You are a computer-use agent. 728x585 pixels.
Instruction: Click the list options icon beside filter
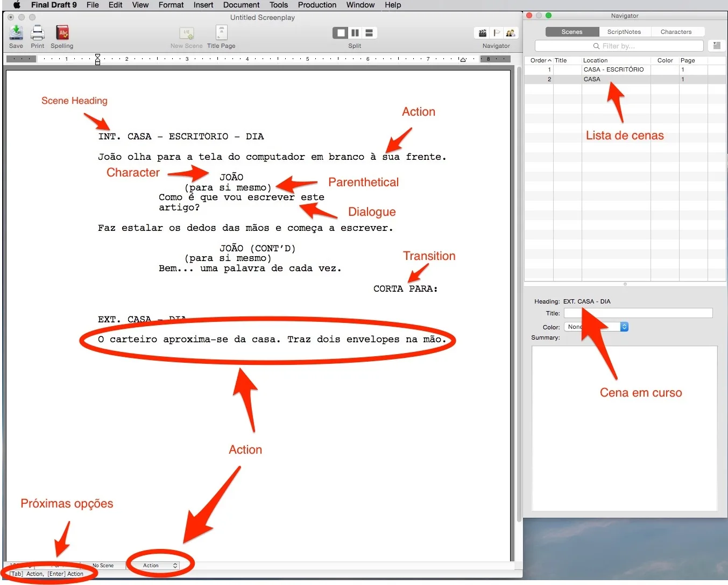(717, 46)
